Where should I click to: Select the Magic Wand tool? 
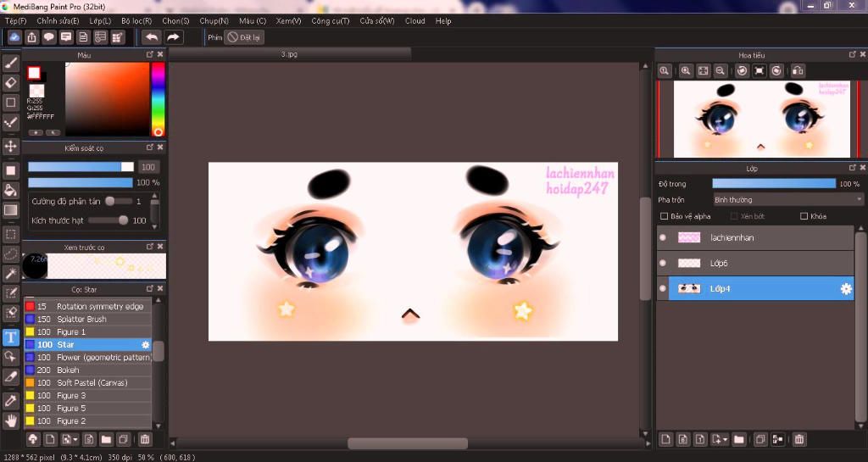10,273
